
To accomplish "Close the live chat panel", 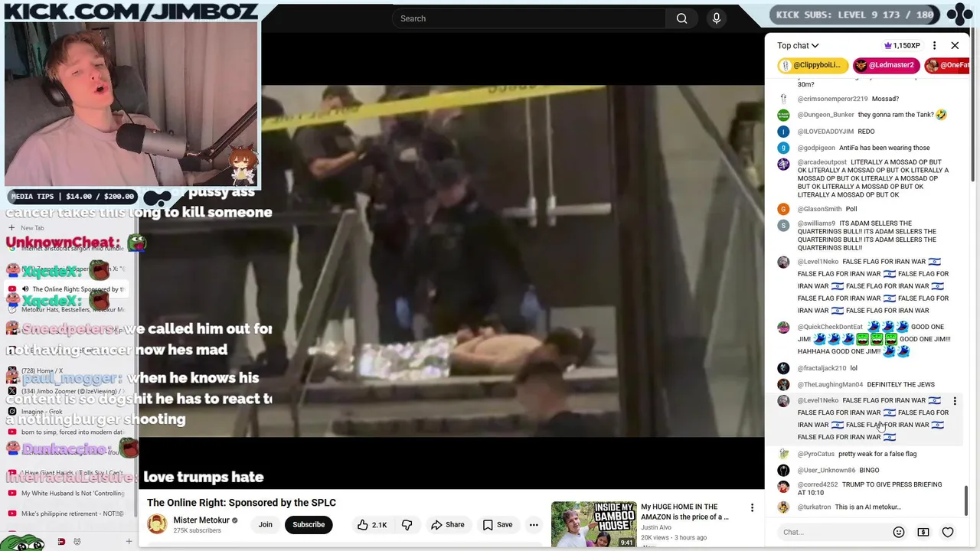I will [955, 45].
